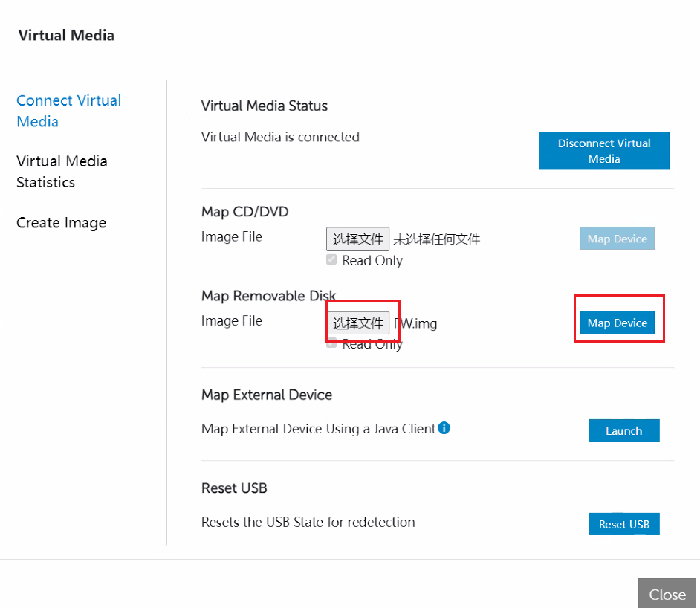Click Map Device for the Removable Disk

pyautogui.click(x=617, y=323)
